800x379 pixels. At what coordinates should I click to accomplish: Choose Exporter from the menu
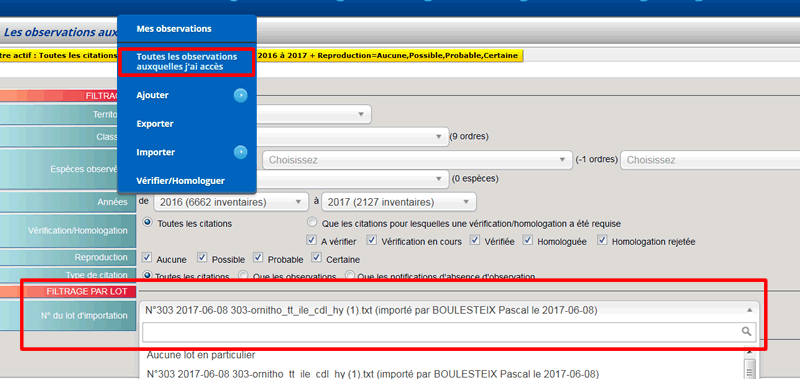(155, 124)
